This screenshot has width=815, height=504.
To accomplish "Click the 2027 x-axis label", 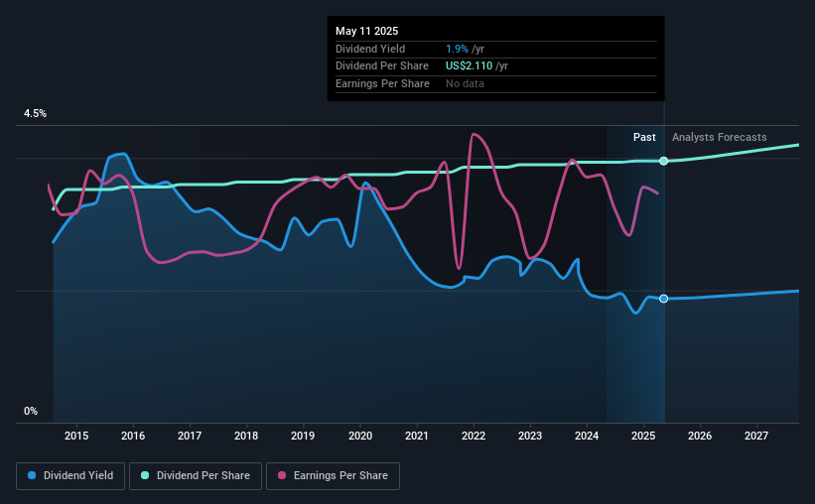I will [x=756, y=436].
